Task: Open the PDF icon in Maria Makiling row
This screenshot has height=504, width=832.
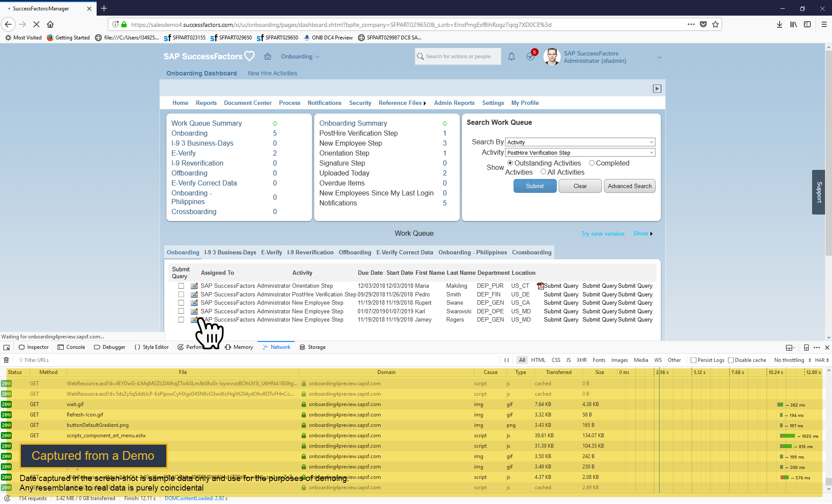Action: pos(540,286)
